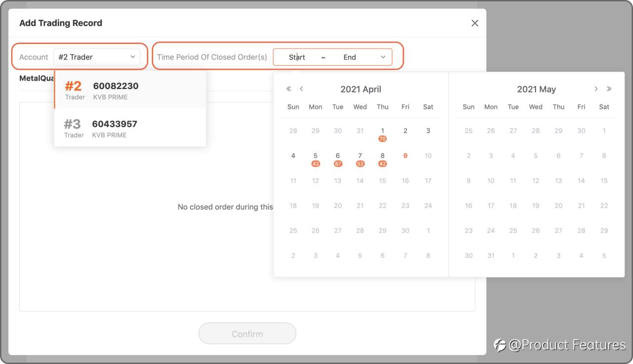Click the orange 52 order-count badge

click(360, 164)
